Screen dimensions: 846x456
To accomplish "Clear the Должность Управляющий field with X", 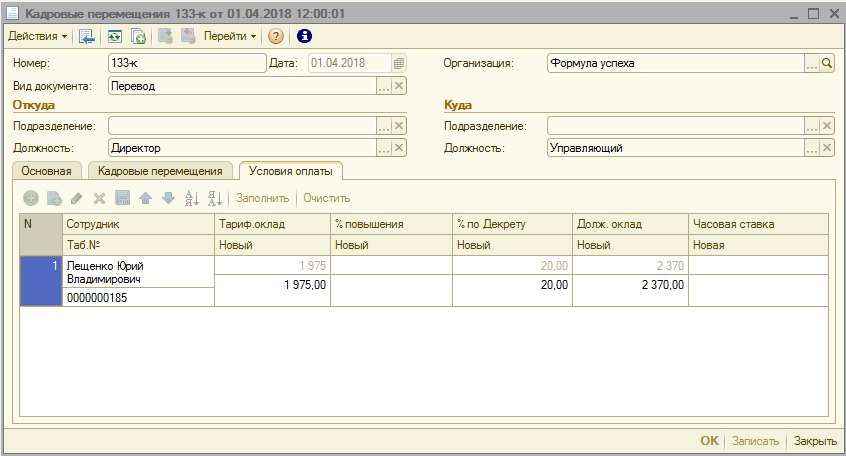I will pyautogui.click(x=827, y=148).
